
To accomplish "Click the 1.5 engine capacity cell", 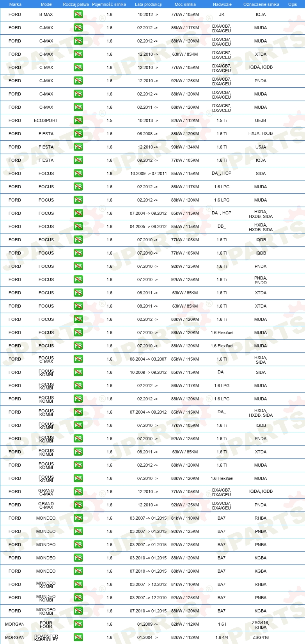I will [109, 121].
